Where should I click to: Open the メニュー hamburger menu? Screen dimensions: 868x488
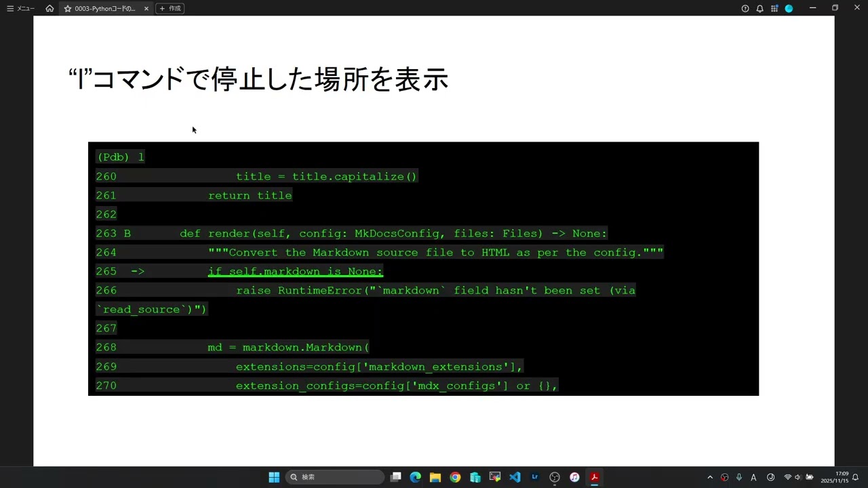(x=20, y=8)
